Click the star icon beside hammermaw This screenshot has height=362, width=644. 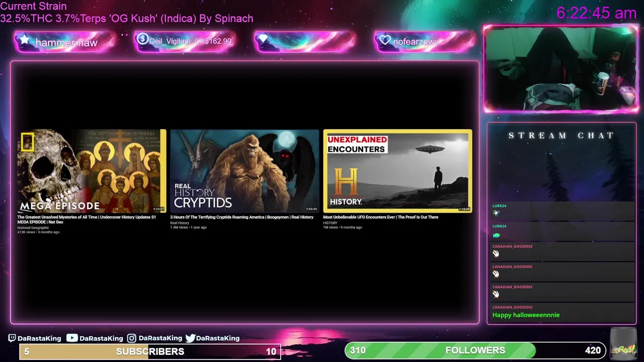coord(24,40)
